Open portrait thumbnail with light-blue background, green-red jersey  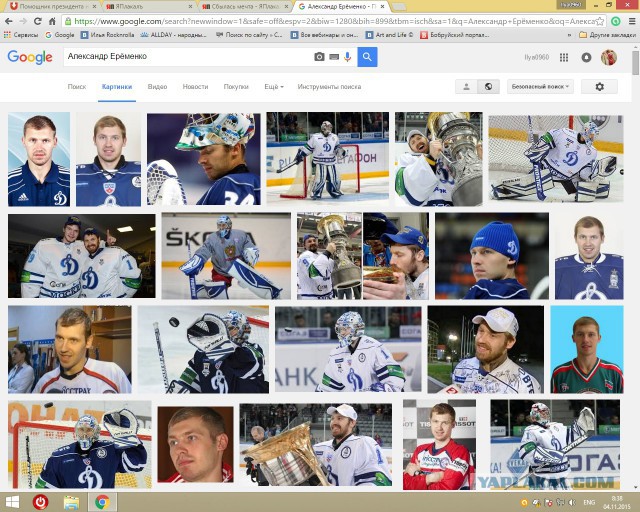[x=587, y=349]
